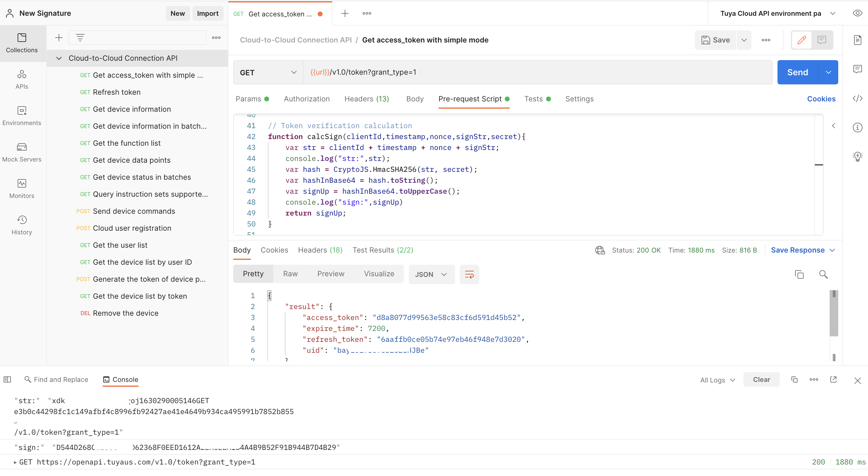The image size is (868, 476).
Task: Click the Save request button
Action: [715, 40]
